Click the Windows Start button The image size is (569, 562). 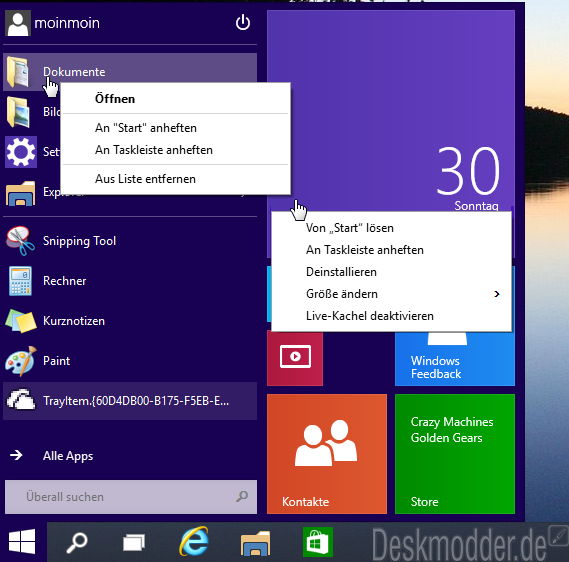22,542
